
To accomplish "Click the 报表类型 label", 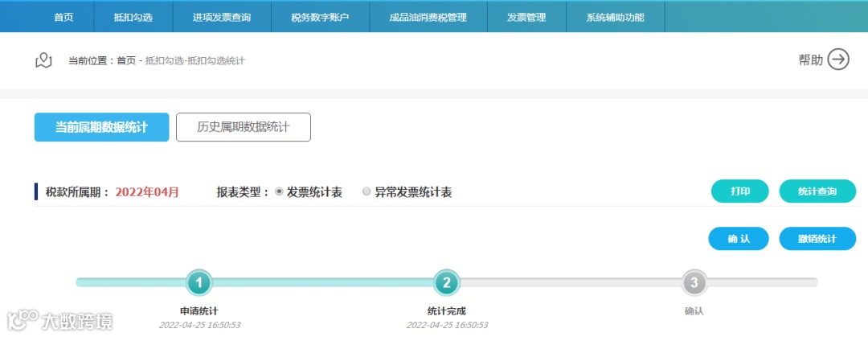I will point(243,192).
